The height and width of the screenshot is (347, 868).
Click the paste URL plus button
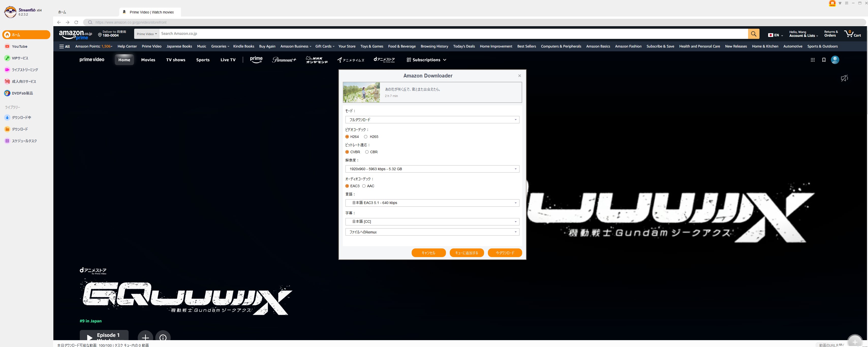855,342
